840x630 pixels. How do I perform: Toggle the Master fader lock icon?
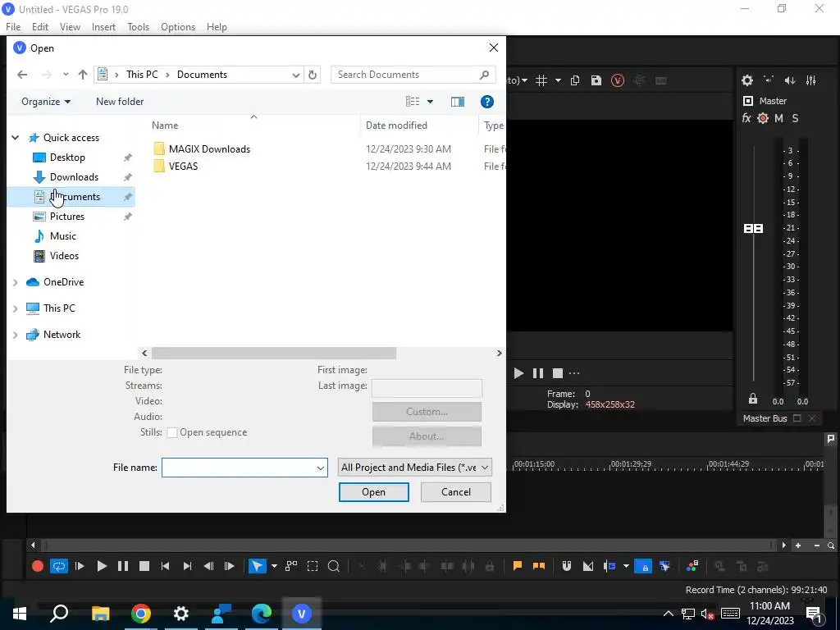(753, 399)
